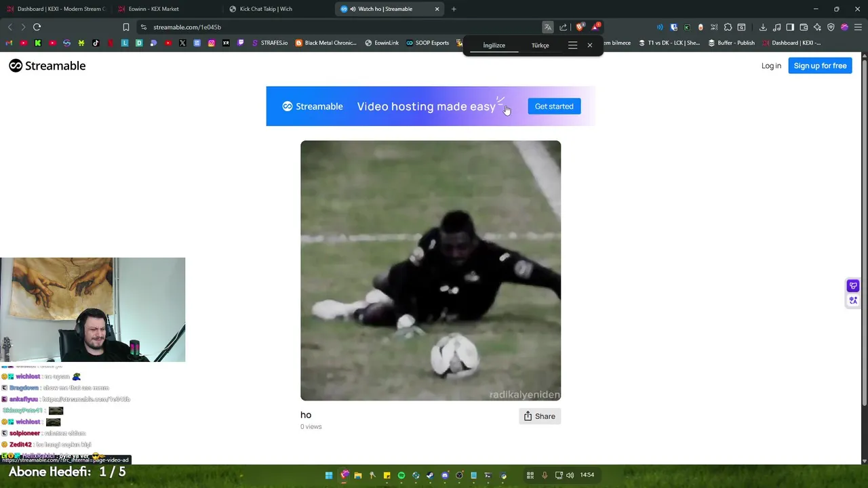The width and height of the screenshot is (868, 488).
Task: Click Sign up for free button
Action: tap(820, 66)
